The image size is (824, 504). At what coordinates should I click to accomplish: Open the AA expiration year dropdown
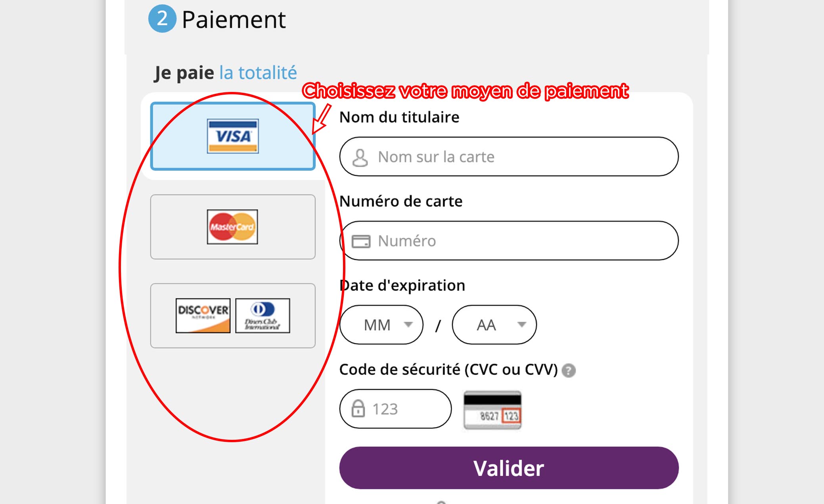(494, 325)
